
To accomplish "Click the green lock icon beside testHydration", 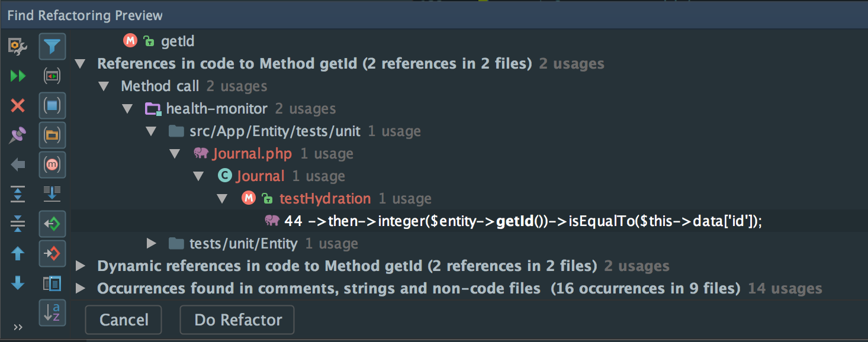I will [267, 198].
